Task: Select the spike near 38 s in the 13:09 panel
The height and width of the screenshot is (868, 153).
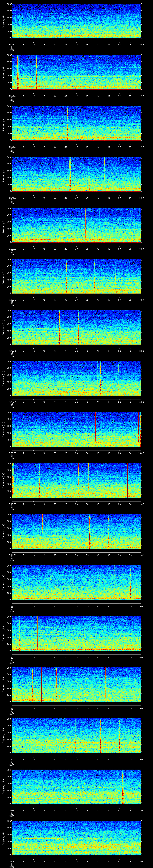Action: tap(95, 427)
